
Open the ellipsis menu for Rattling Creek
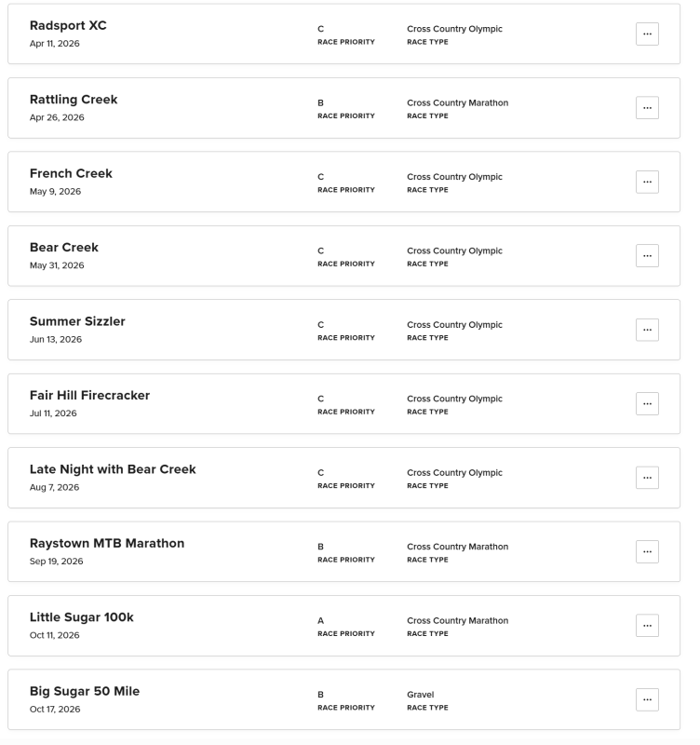(x=647, y=108)
